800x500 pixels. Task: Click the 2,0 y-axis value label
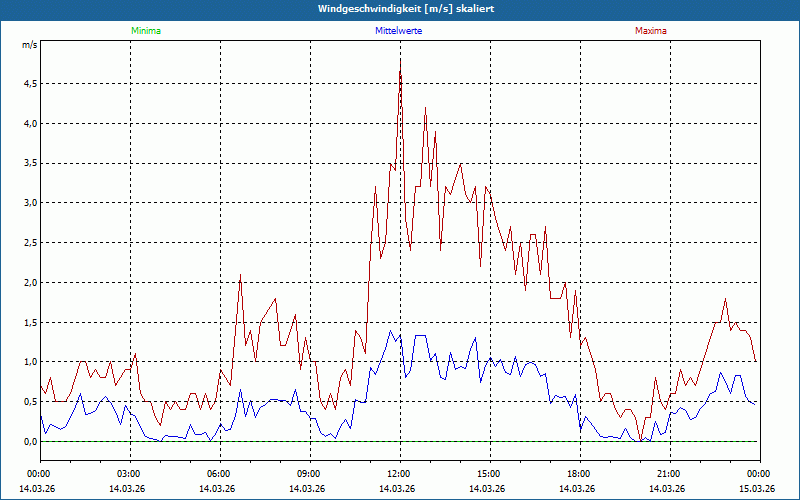coord(30,282)
